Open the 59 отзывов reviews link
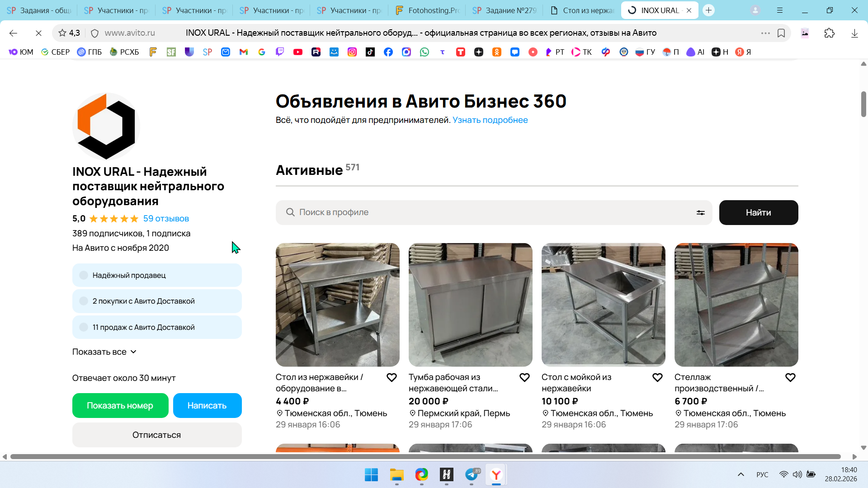Viewport: 868px width, 488px height. pos(166,219)
